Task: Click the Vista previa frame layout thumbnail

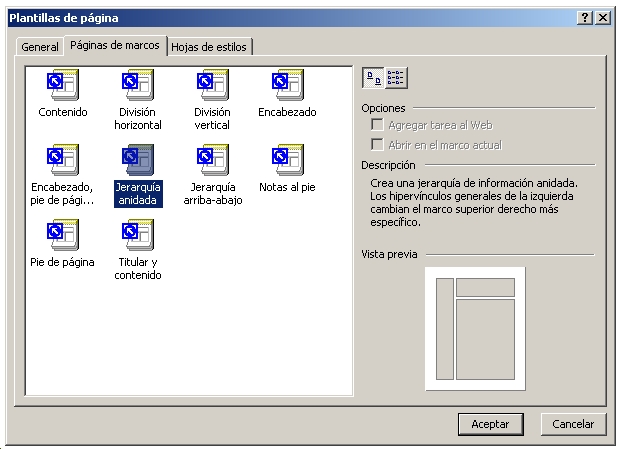Action: click(x=475, y=329)
